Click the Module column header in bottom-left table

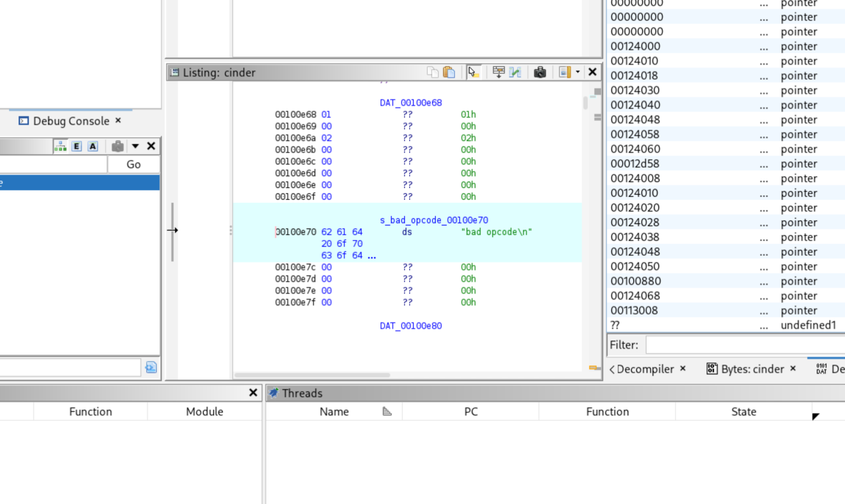pyautogui.click(x=205, y=412)
